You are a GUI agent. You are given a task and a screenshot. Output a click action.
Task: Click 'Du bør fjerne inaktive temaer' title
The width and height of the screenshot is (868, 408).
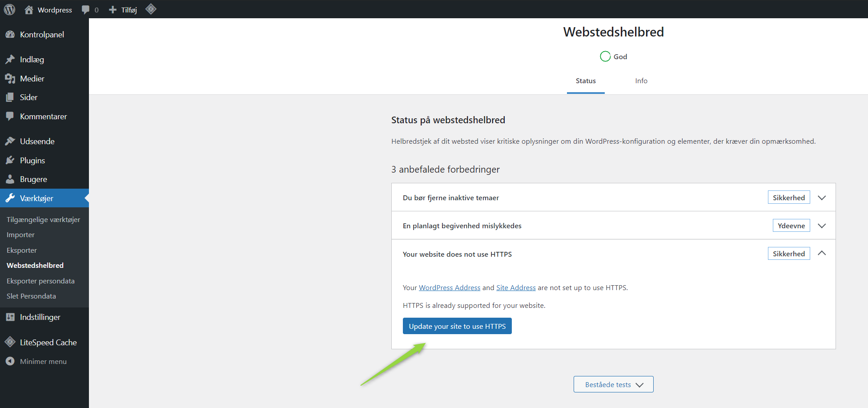click(x=451, y=198)
